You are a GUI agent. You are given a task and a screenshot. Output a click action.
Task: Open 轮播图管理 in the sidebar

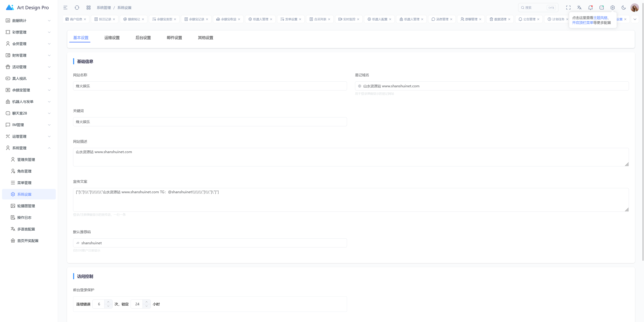point(26,206)
